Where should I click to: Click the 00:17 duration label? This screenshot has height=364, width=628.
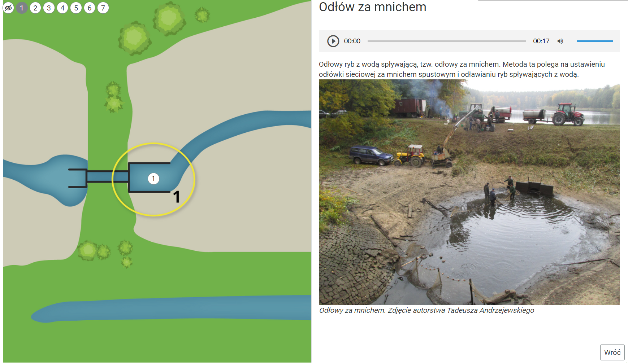(x=541, y=41)
